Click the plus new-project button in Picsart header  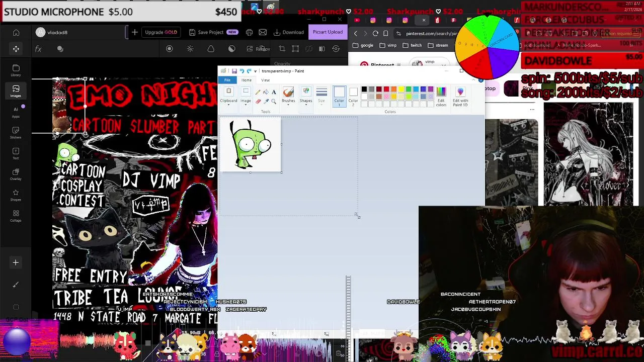click(135, 32)
